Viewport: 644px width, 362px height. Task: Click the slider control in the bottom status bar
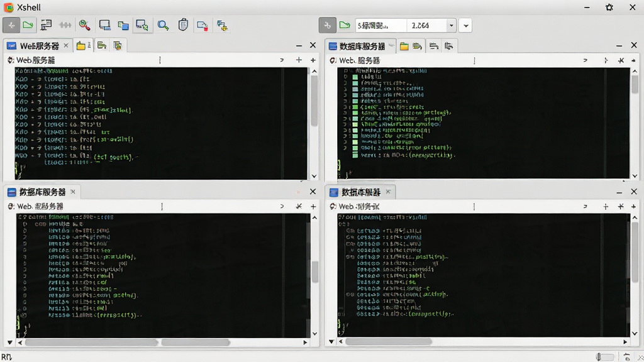606,357
